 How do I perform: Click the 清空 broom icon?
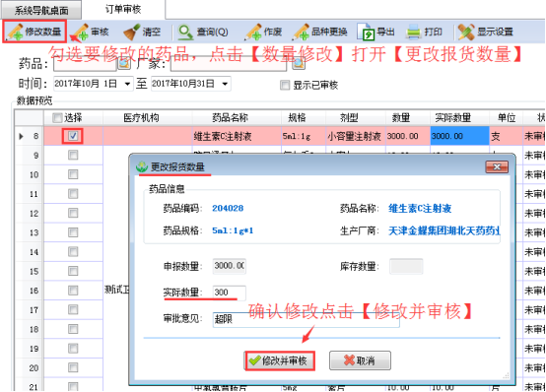pos(132,33)
